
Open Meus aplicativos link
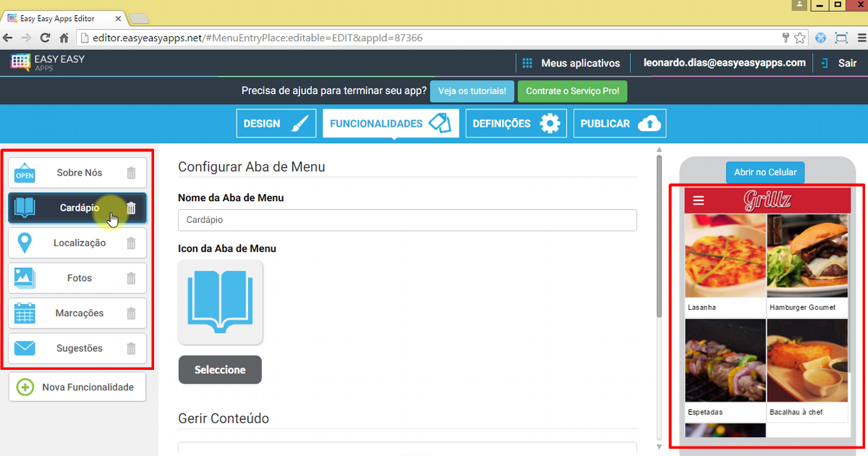click(x=571, y=63)
